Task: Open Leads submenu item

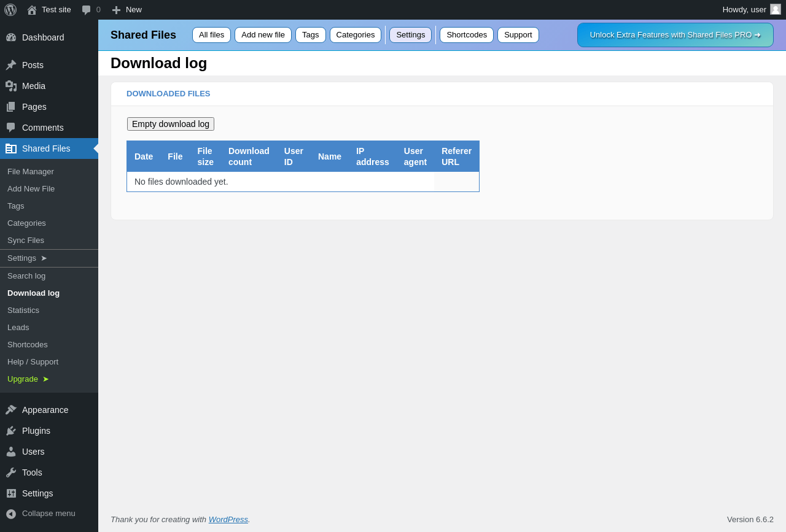Action: 49,328
